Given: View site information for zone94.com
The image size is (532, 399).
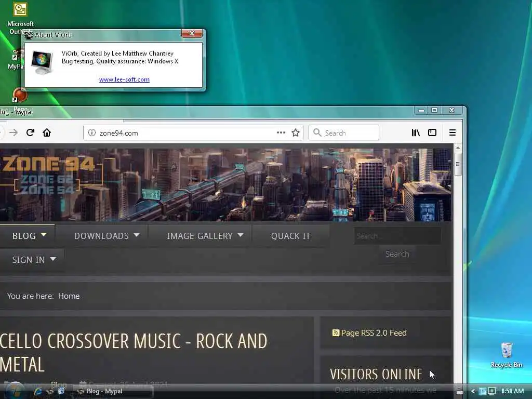Looking at the screenshot, I should pyautogui.click(x=91, y=132).
